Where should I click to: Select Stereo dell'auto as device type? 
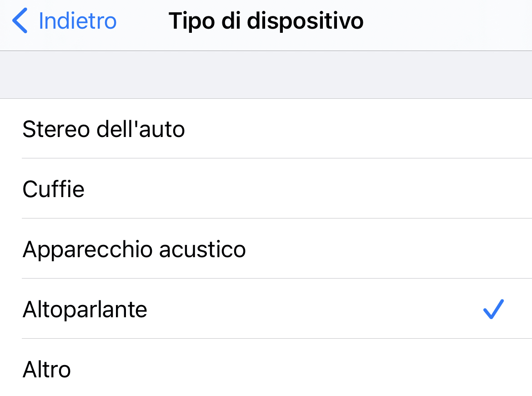tap(103, 129)
